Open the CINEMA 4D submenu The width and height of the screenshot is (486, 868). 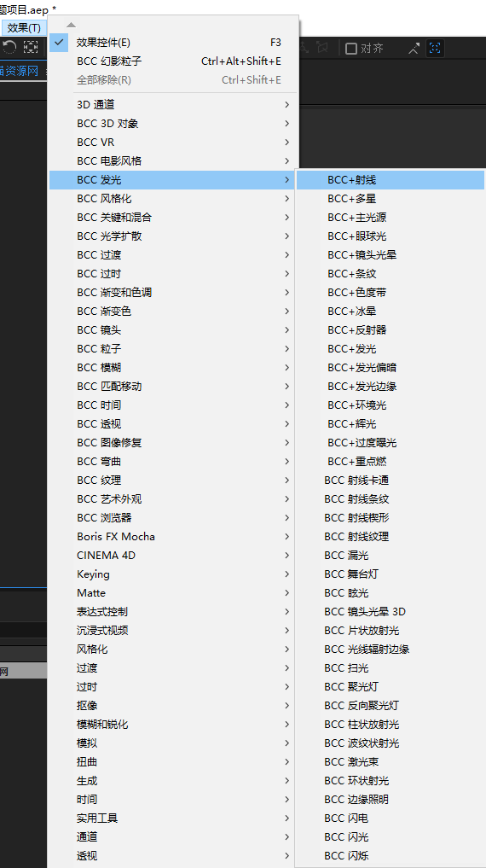[174, 556]
